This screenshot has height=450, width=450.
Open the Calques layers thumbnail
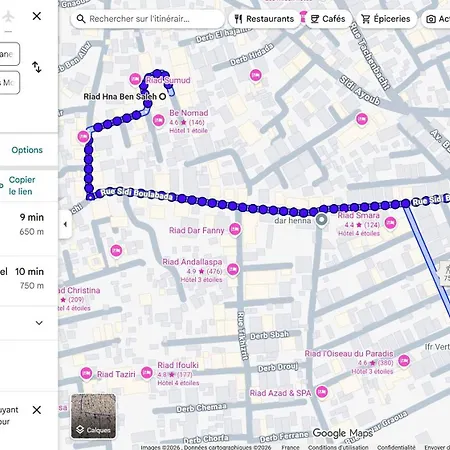click(x=93, y=416)
